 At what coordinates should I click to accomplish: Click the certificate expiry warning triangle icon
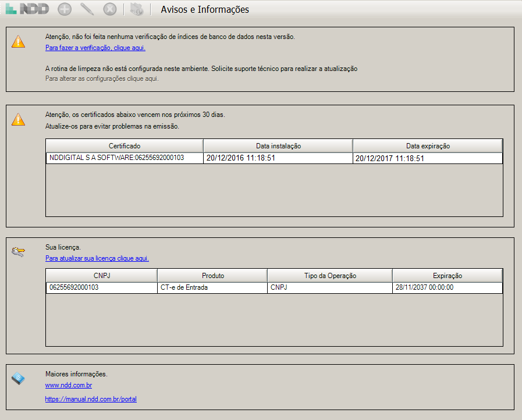[19, 120]
